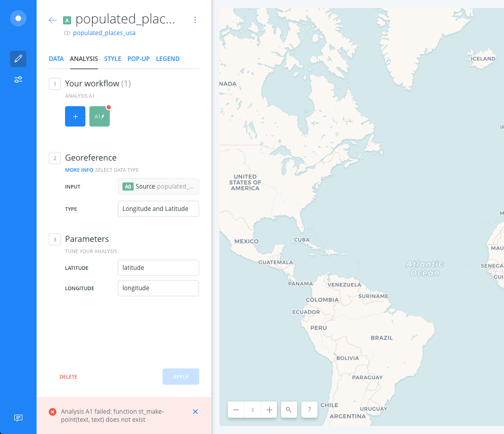The image size is (504, 434).
Task: Open the Georeference Type dropdown
Action: (x=158, y=209)
